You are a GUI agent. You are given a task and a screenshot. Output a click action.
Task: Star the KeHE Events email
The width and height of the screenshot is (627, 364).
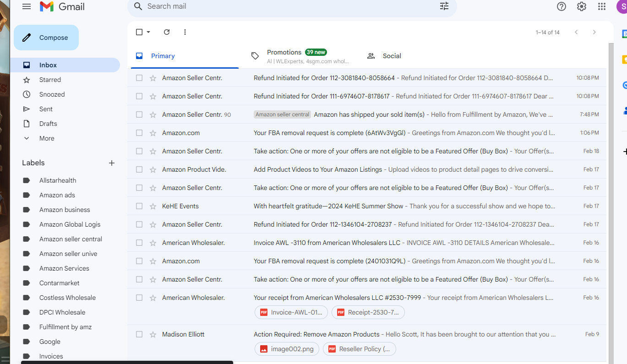click(x=153, y=206)
